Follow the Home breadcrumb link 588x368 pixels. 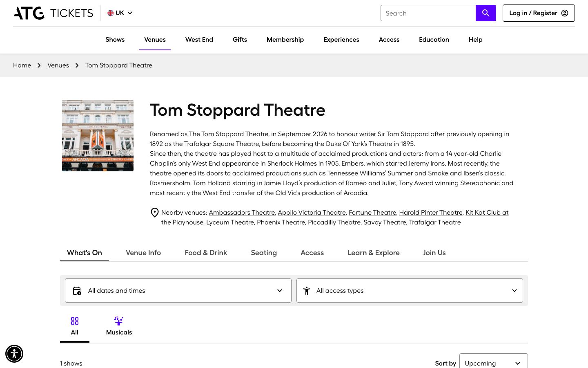click(22, 65)
